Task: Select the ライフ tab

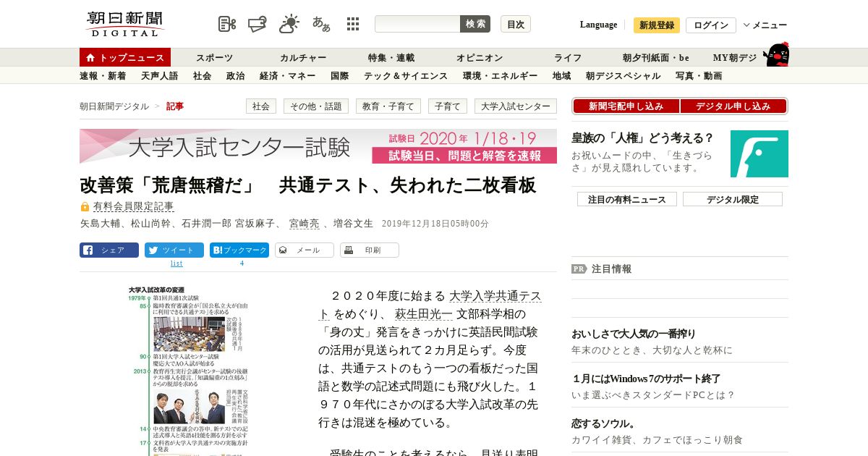Action: 568,58
